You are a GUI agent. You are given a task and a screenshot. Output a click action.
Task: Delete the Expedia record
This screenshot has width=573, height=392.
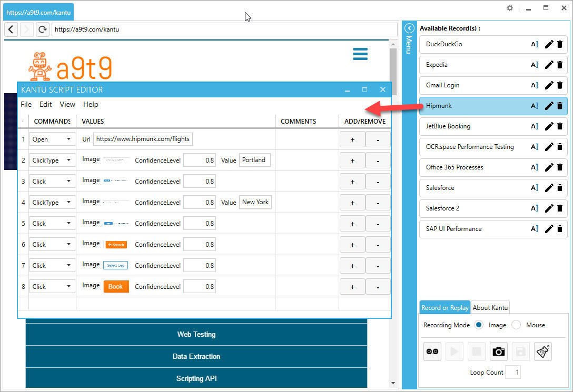coord(560,65)
